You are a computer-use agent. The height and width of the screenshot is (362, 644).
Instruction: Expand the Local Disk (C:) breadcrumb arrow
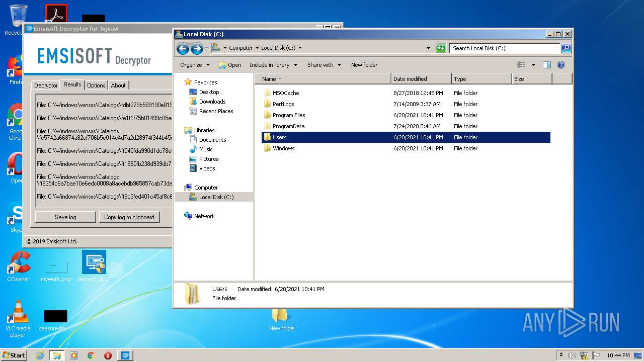tap(300, 48)
